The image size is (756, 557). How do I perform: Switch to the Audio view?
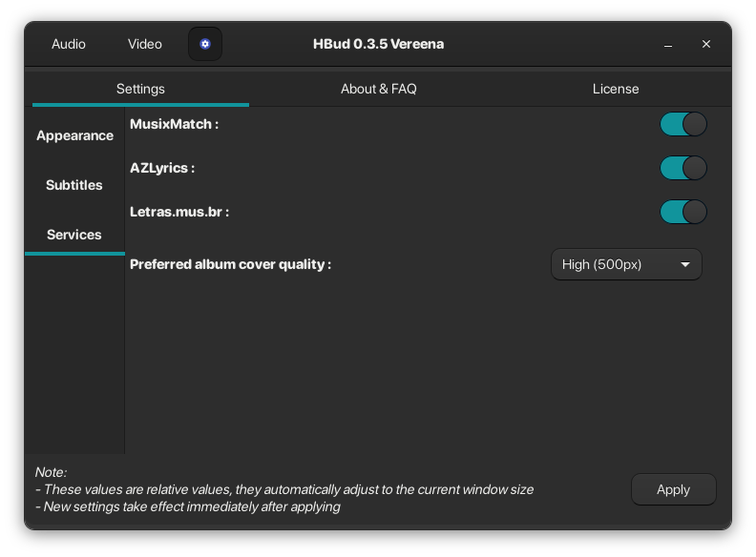pos(69,44)
